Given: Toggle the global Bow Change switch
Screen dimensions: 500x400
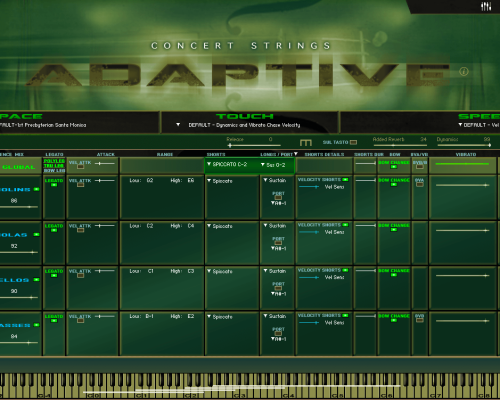Looking at the screenshot, I should pos(394,167).
